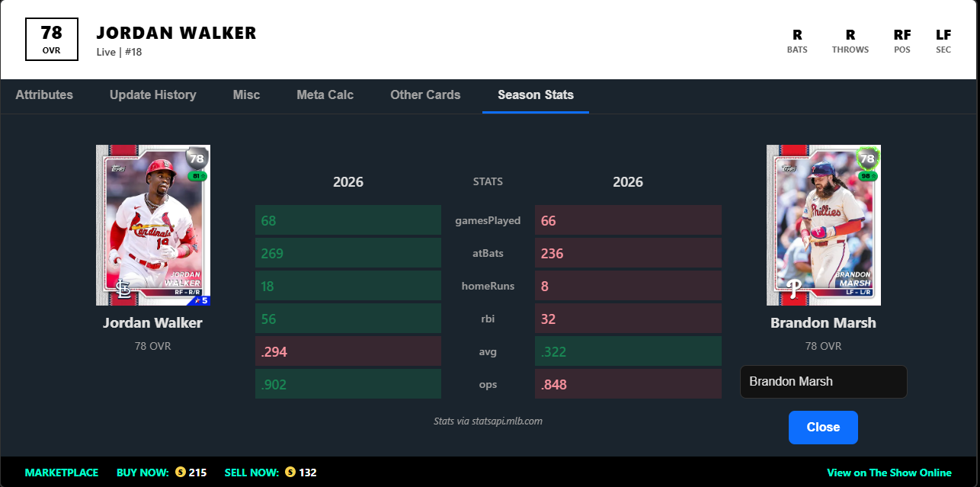Click the 'Live | #18' subtitle
This screenshot has width=980, height=487.
pos(119,52)
